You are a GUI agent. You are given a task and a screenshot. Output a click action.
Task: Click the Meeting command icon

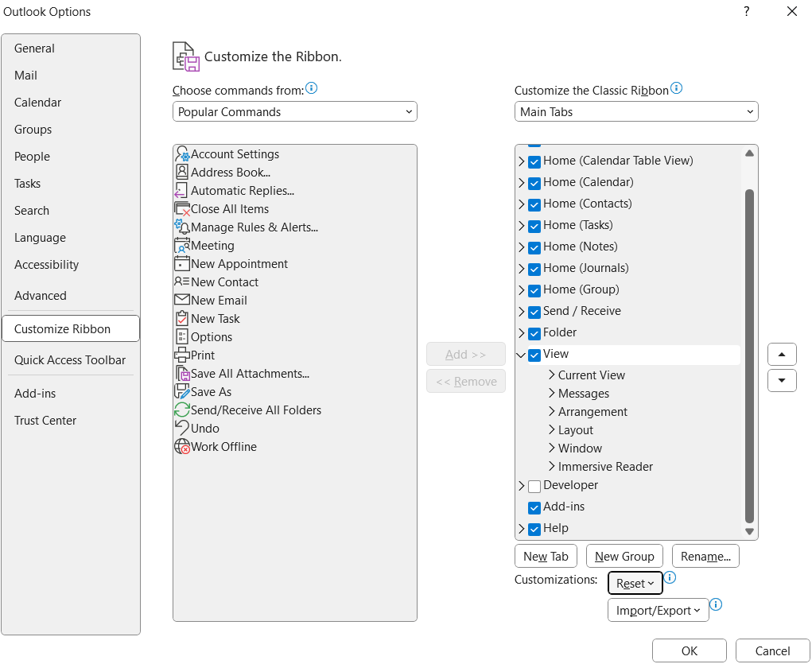pos(182,246)
